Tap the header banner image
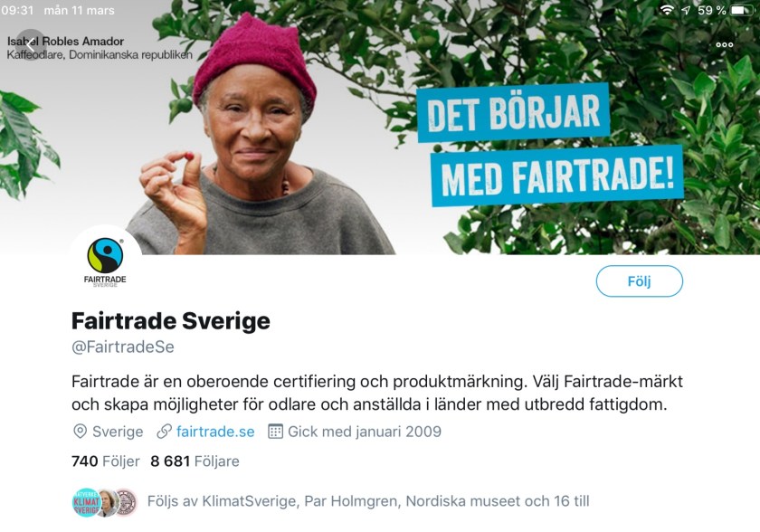Image resolution: width=760 pixels, height=532 pixels. pos(380,127)
